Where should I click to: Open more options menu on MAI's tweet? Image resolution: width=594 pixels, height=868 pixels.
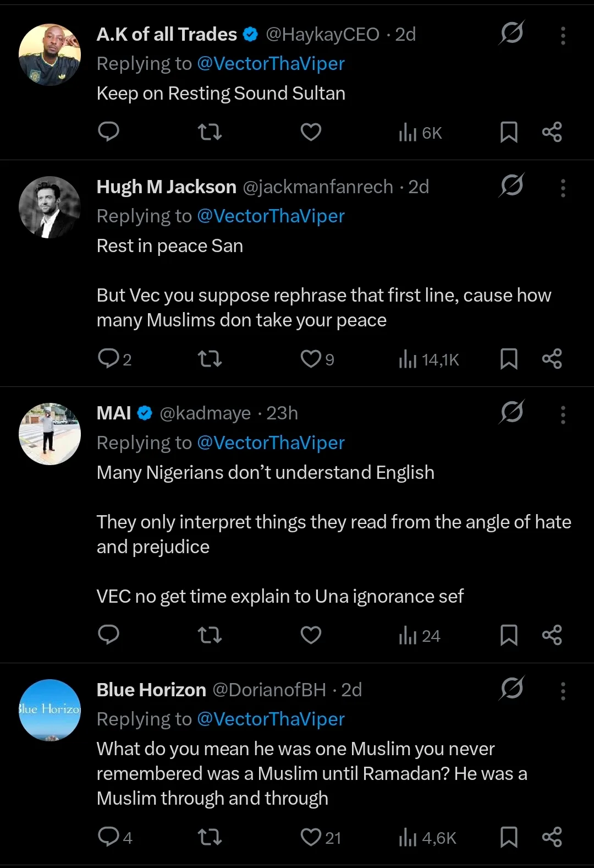pos(563,414)
